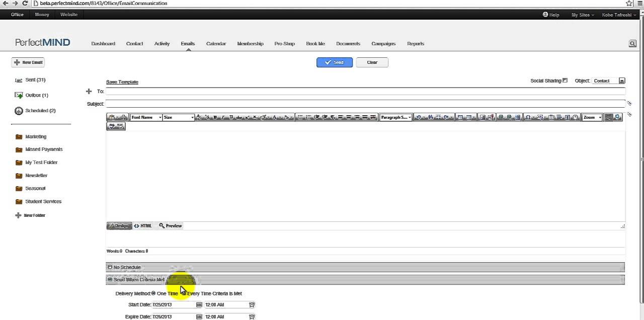The image size is (644, 320).
Task: Open the Object Contact dropdown
Action: pos(608,81)
